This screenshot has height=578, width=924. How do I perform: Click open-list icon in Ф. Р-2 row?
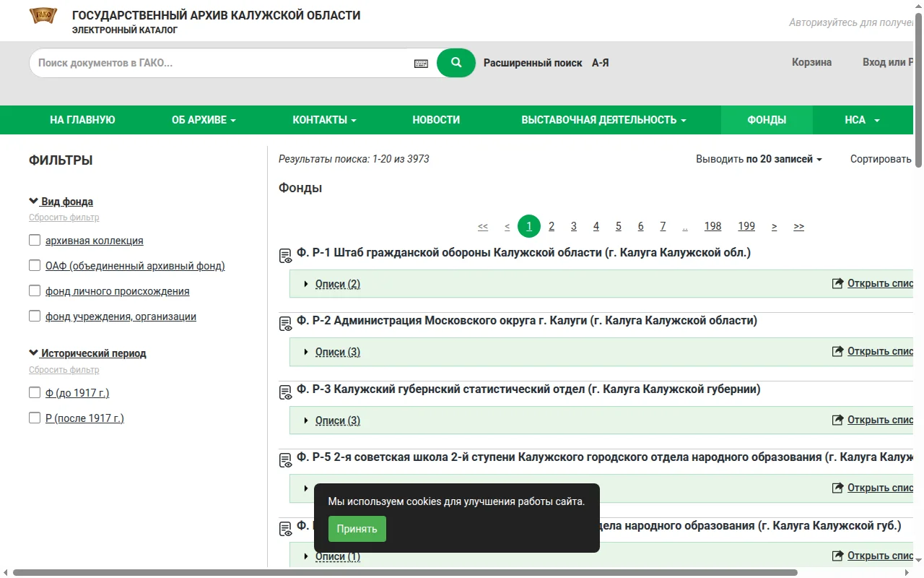[x=837, y=351]
